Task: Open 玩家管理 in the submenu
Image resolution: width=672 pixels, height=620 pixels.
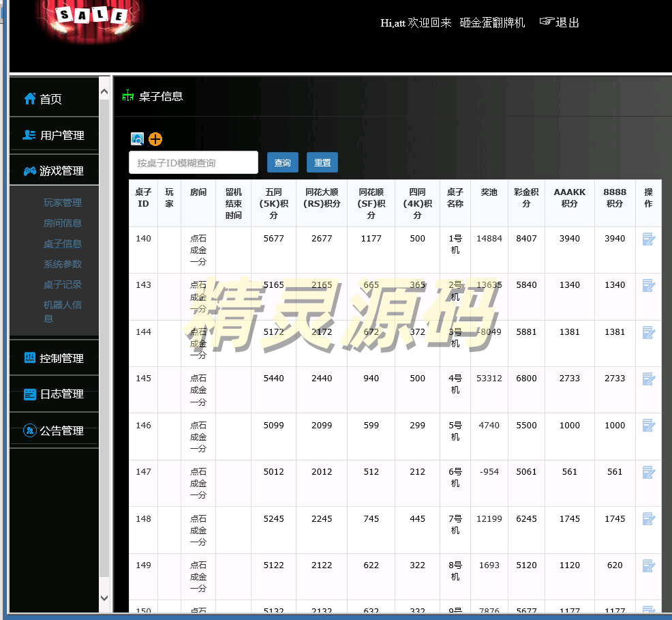Action: pyautogui.click(x=63, y=203)
